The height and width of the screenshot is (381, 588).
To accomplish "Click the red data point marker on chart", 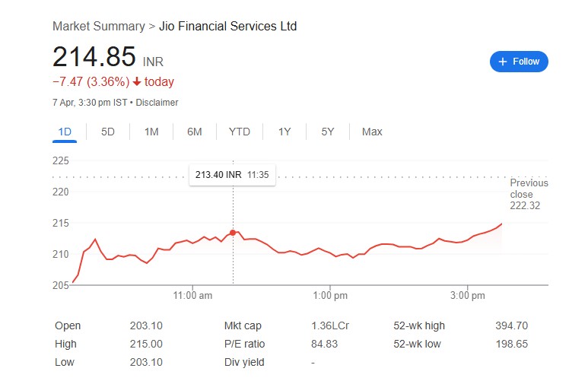I will [x=233, y=232].
